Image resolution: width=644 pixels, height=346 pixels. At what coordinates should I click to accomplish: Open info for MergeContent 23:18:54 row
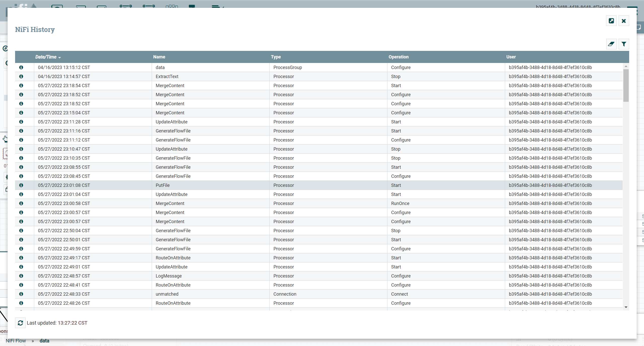pos(21,85)
